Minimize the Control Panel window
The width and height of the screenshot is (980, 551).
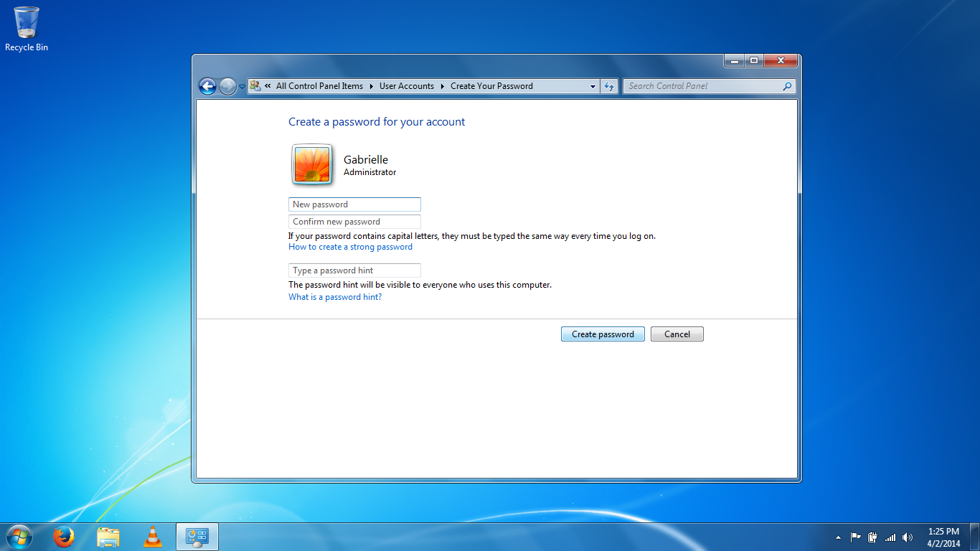coord(734,61)
